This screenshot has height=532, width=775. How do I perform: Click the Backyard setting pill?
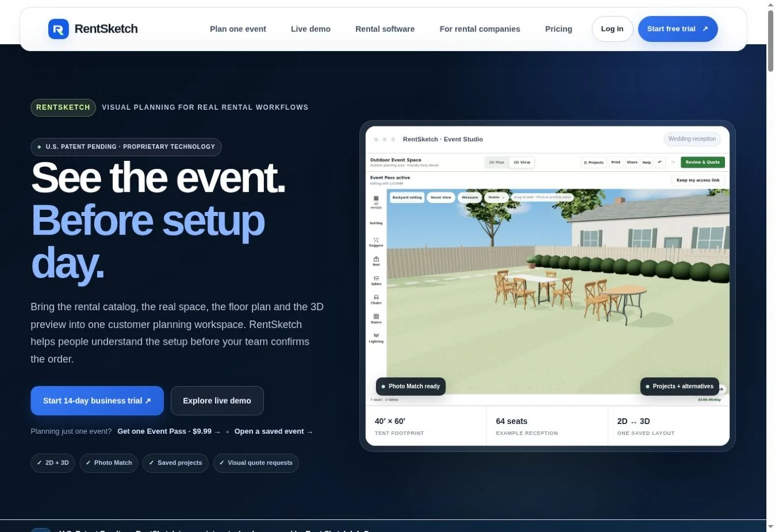407,197
